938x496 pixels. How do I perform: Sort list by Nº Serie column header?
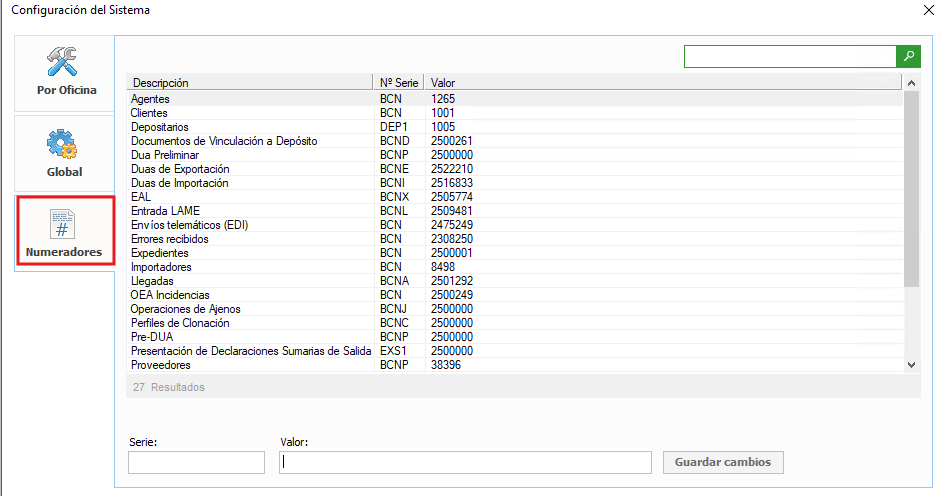point(400,83)
